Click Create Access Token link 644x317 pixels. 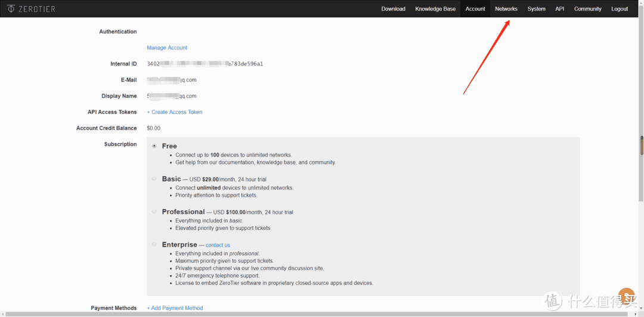(x=175, y=111)
